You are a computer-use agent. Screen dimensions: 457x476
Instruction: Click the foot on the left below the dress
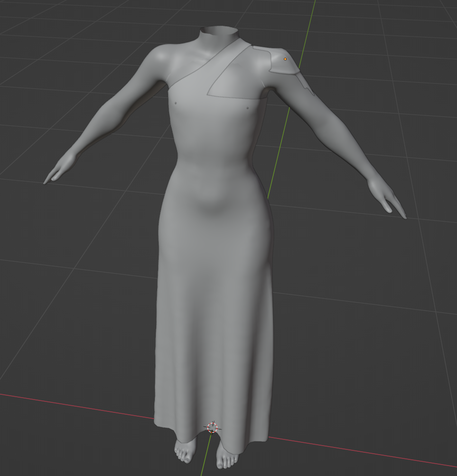coord(184,450)
